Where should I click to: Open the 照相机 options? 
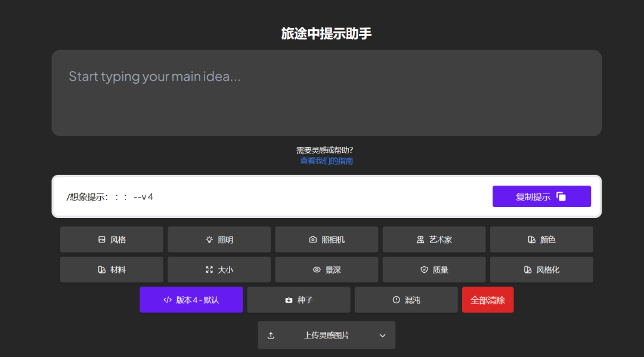click(327, 239)
